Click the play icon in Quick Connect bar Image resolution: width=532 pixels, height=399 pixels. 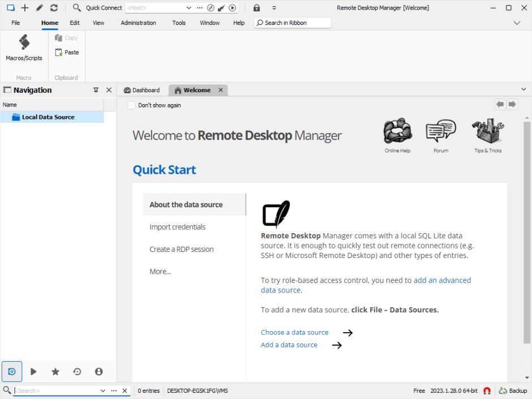coord(233,8)
